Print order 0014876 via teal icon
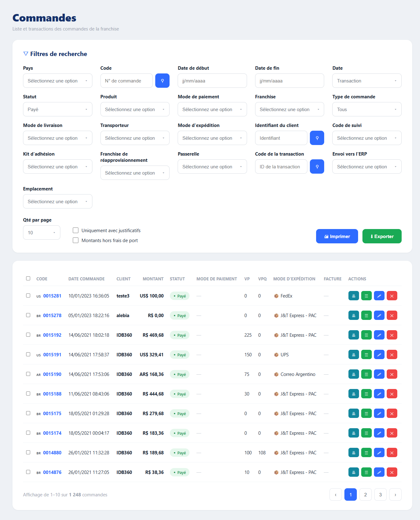Image resolution: width=420 pixels, height=520 pixels. (x=353, y=472)
